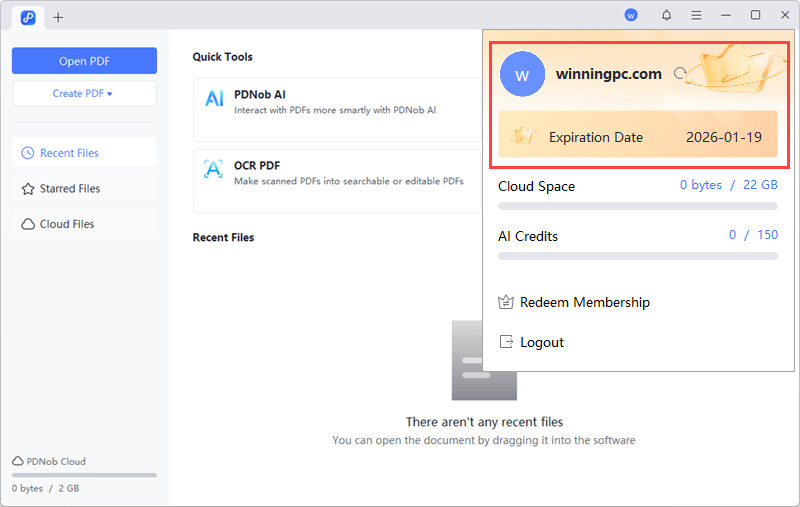Click the Quick Tools heading
This screenshot has height=507, width=800.
click(x=222, y=57)
